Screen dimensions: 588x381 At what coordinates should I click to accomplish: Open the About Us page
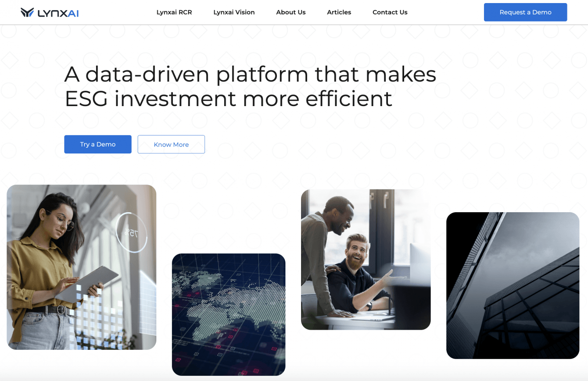(291, 12)
